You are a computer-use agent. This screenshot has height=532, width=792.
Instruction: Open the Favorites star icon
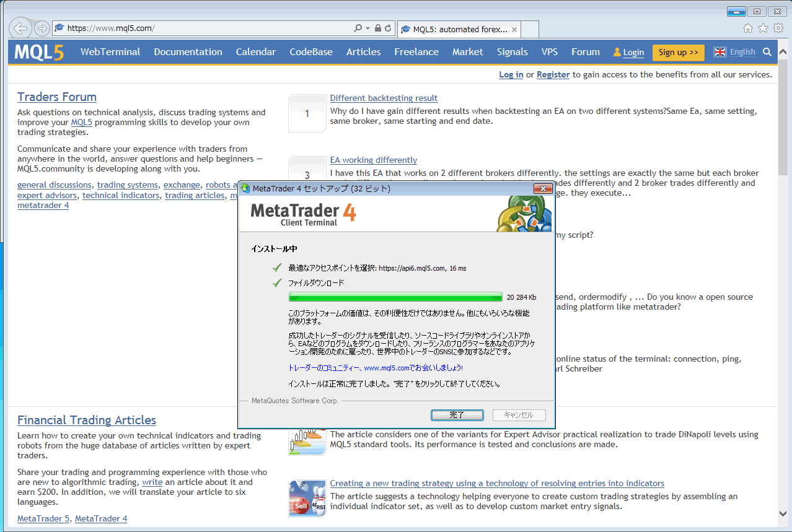(x=763, y=28)
